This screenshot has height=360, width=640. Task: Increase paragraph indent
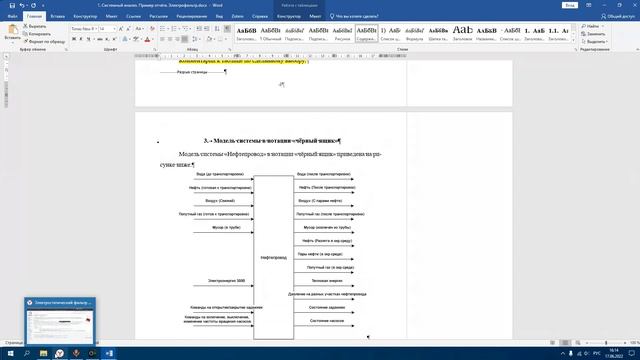pos(207,29)
